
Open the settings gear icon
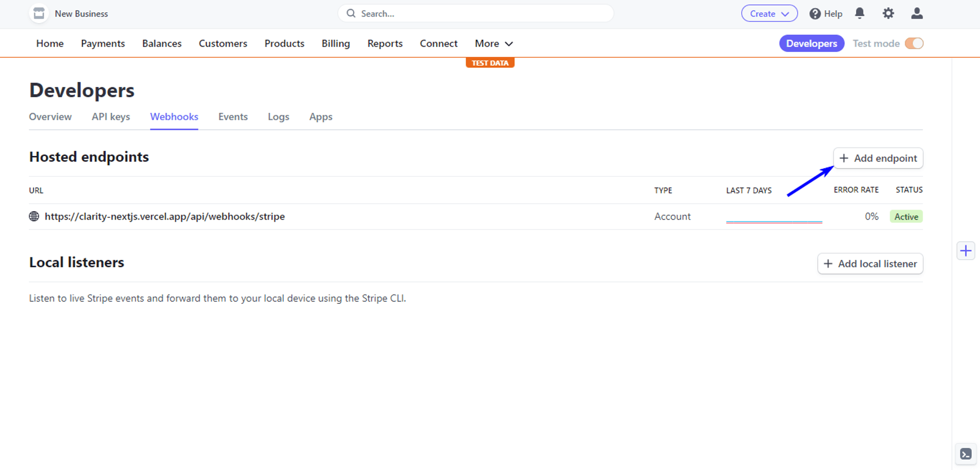[888, 14]
